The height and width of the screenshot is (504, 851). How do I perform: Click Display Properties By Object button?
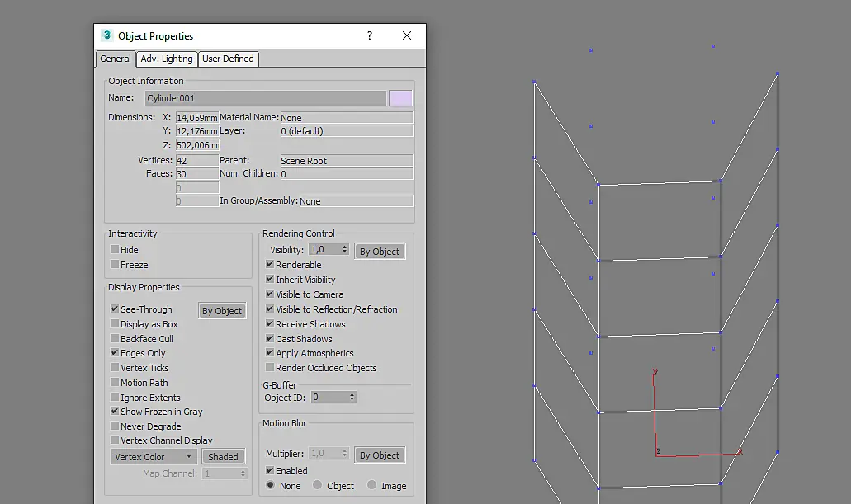click(x=222, y=311)
